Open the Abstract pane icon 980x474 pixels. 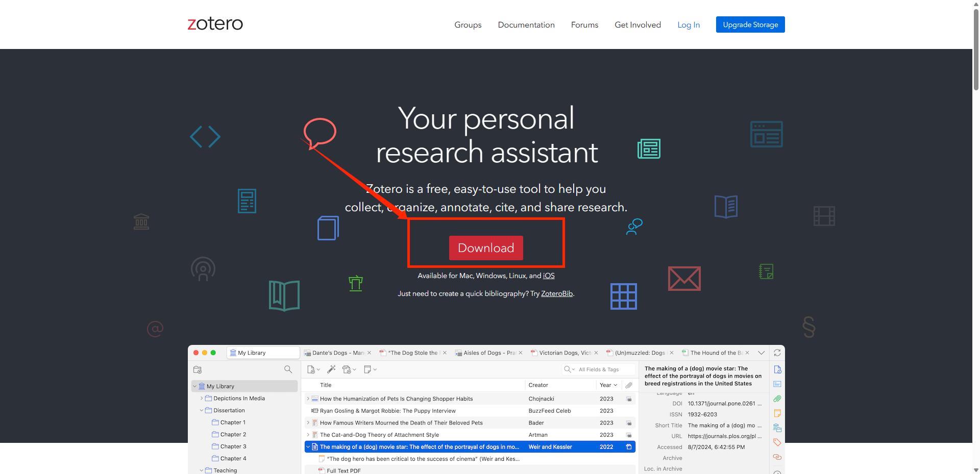point(777,384)
